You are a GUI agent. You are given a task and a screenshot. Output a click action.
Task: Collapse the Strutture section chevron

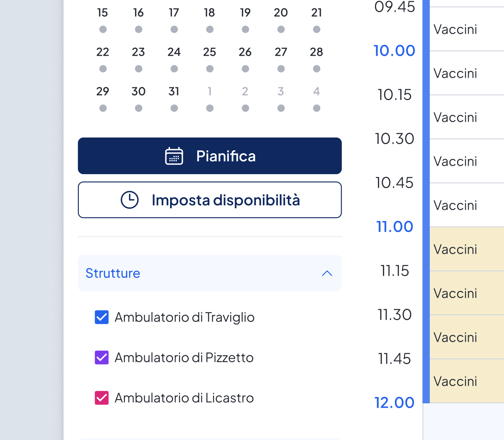[x=327, y=274]
